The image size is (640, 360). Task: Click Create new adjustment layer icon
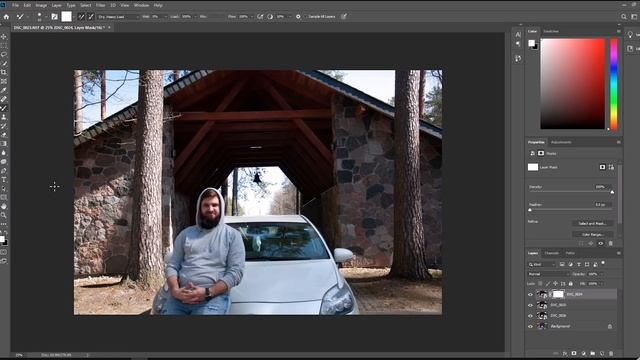pos(583,353)
